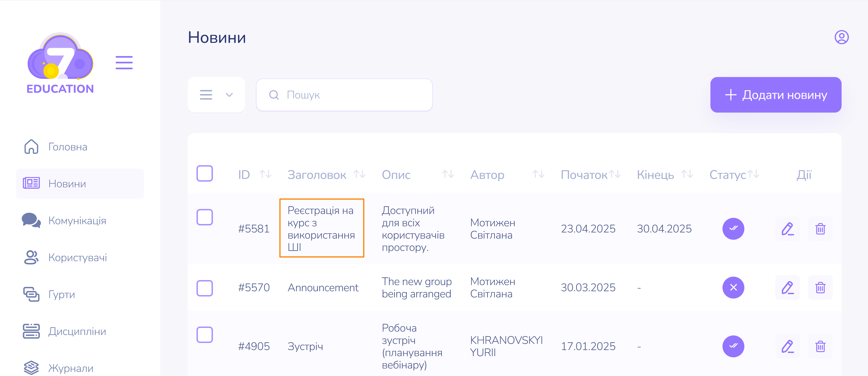Click Додати новину button
This screenshot has height=376, width=868.
click(x=775, y=95)
